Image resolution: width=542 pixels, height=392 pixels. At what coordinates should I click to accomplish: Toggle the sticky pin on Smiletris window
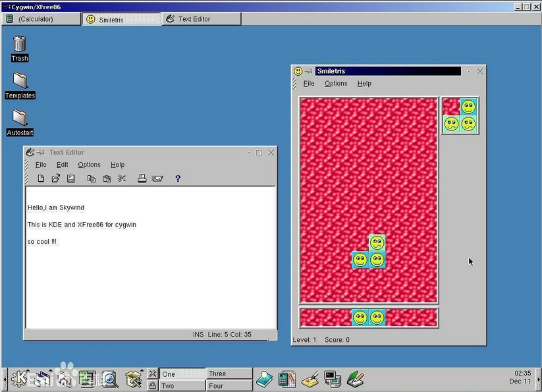308,71
